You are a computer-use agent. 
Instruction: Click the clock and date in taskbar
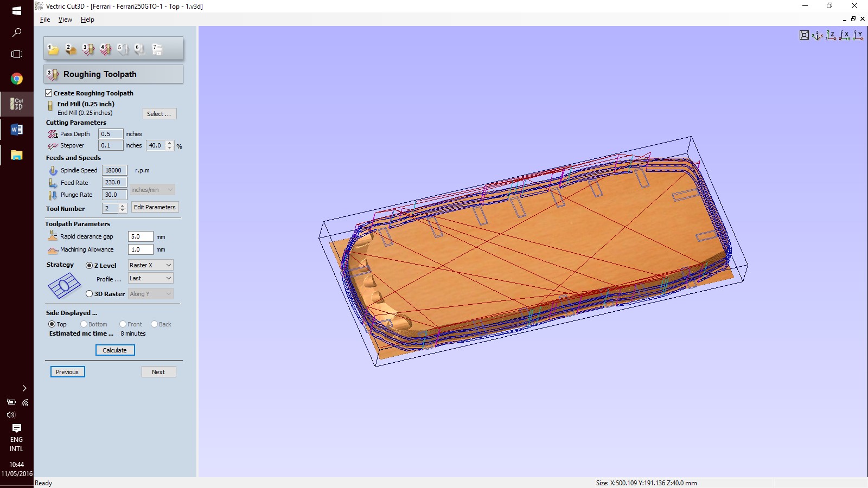[17, 469]
